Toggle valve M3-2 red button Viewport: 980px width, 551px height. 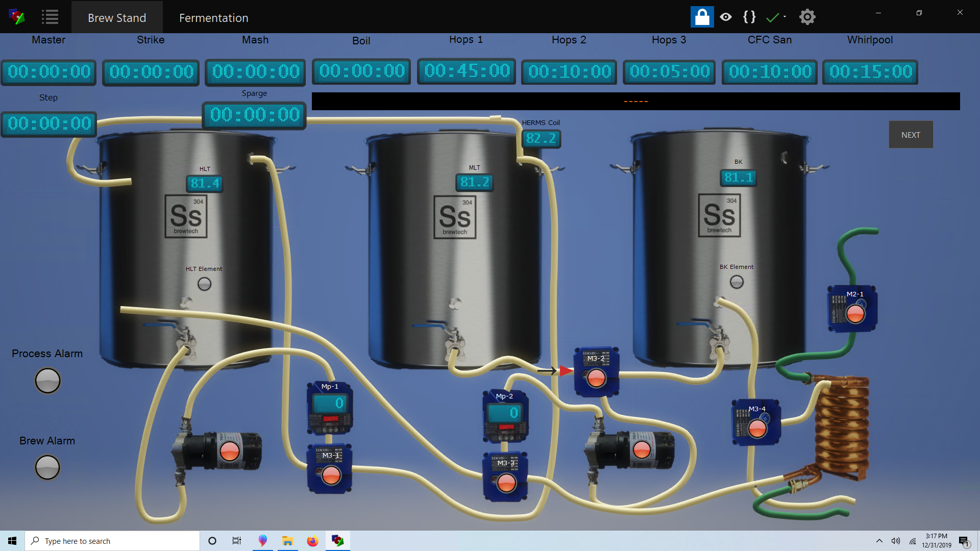[x=596, y=378]
